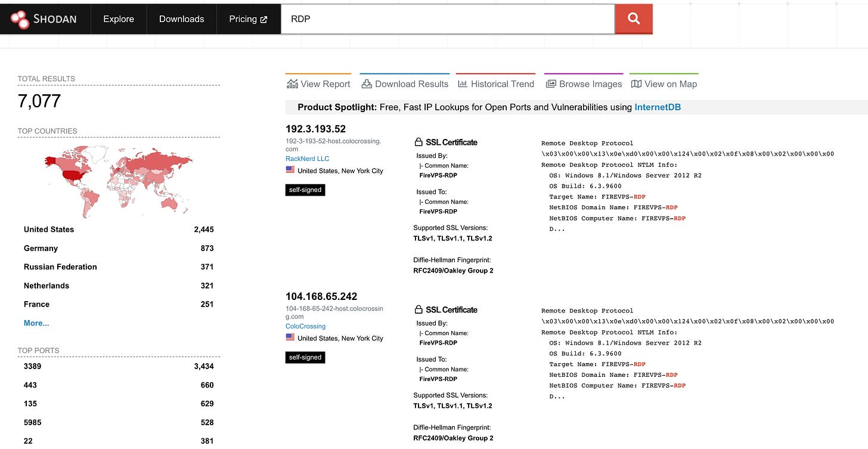The height and width of the screenshot is (449, 868).
Task: Click the US flag for 192.3.193.52
Action: tap(290, 170)
